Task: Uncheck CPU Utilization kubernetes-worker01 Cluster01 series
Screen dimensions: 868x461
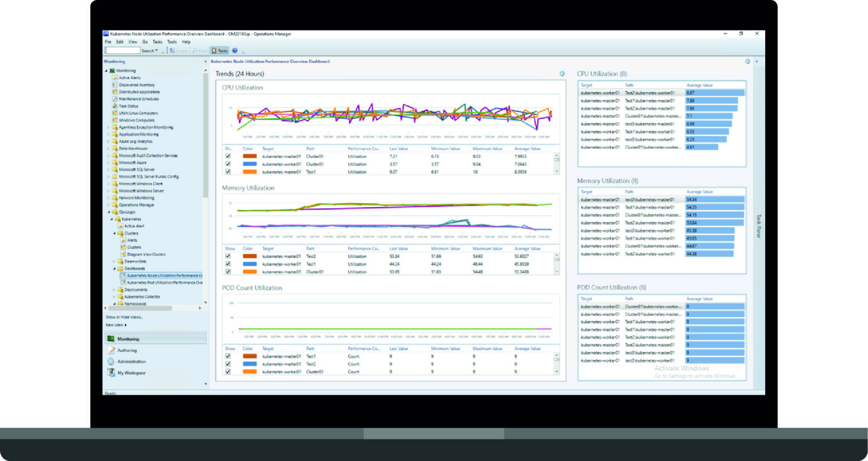Action: [228, 164]
